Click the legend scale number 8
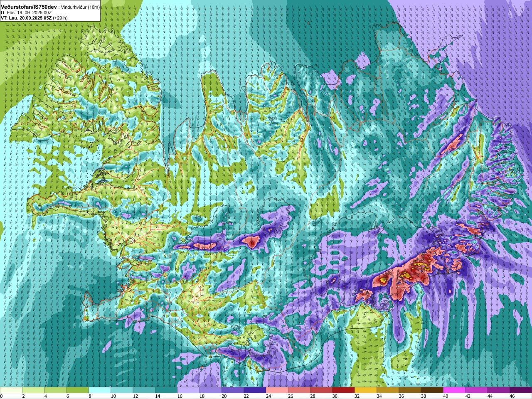 (90, 397)
